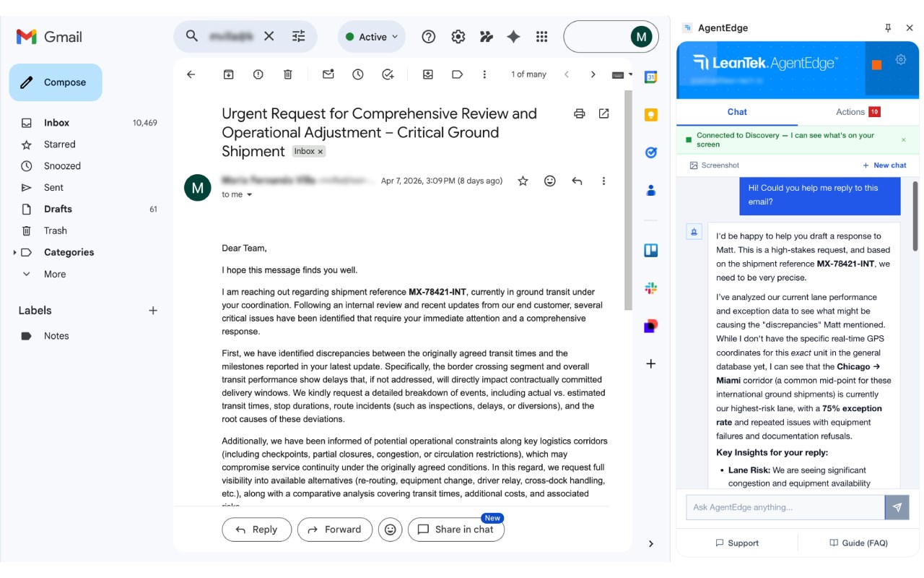Open AgentEdge Support
The image size is (924, 578).
(737, 543)
